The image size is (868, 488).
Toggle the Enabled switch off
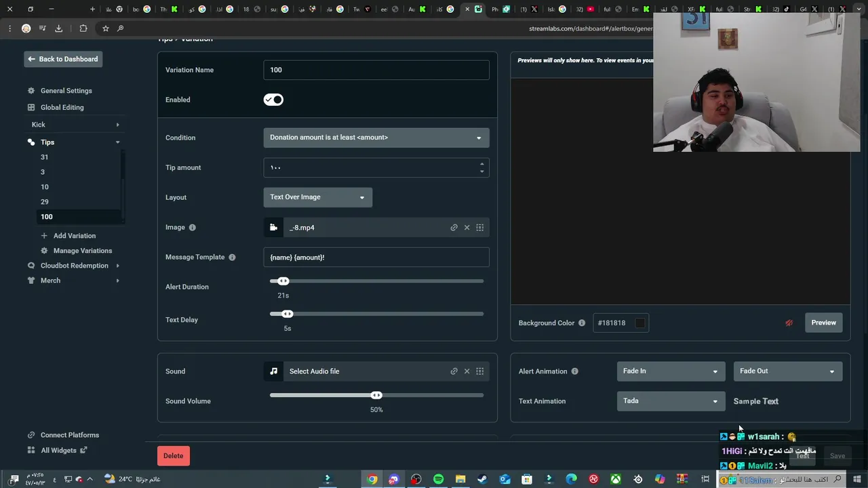pyautogui.click(x=273, y=100)
